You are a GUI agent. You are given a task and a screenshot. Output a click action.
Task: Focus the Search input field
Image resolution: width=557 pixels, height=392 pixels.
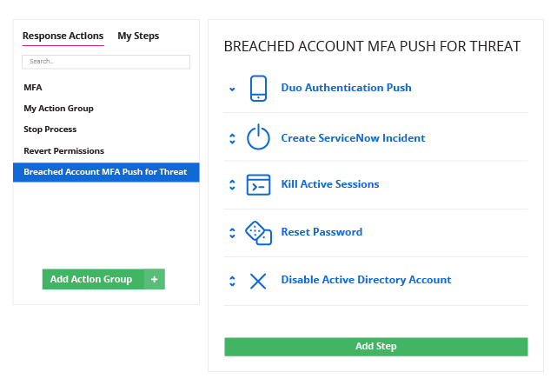click(106, 62)
